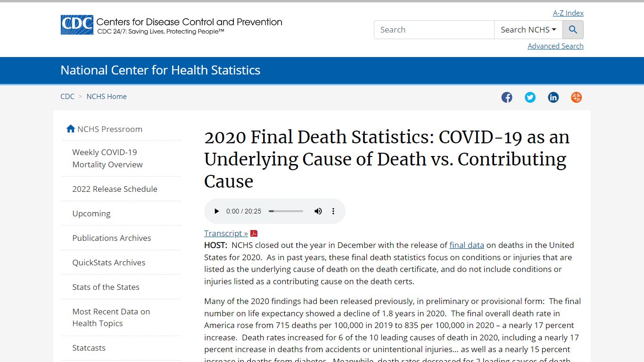Image resolution: width=644 pixels, height=362 pixels.
Task: Open the Transcript link
Action: pos(226,233)
